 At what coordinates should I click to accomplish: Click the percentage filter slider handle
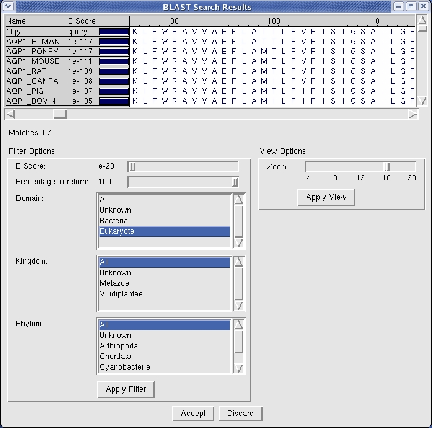coord(235,182)
